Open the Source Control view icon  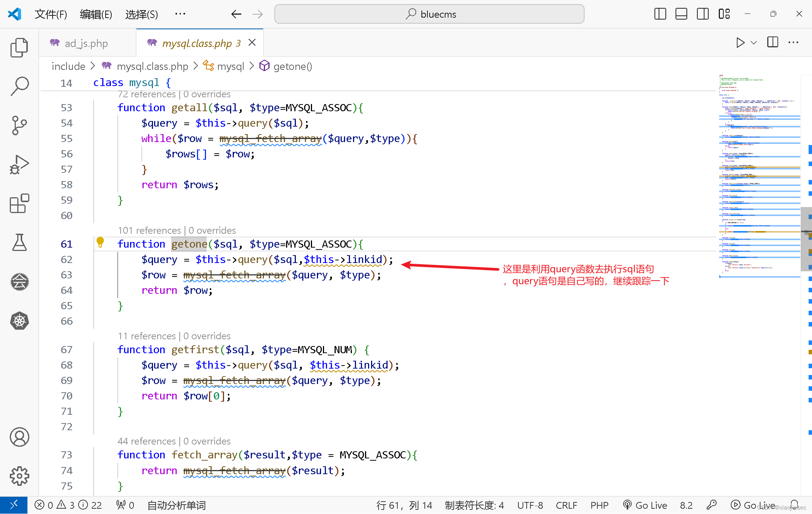pyautogui.click(x=19, y=125)
